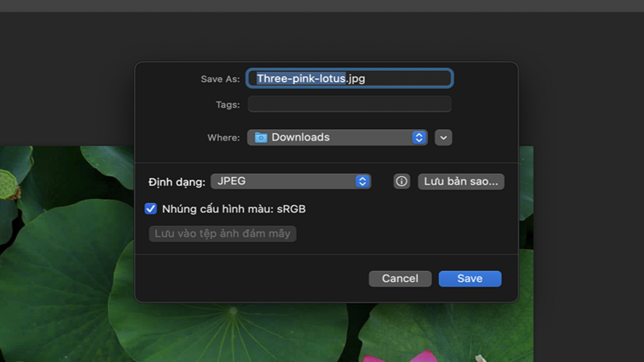Viewport: 644px width, 362px height.
Task: Click the Save As filename field
Action: click(x=350, y=78)
